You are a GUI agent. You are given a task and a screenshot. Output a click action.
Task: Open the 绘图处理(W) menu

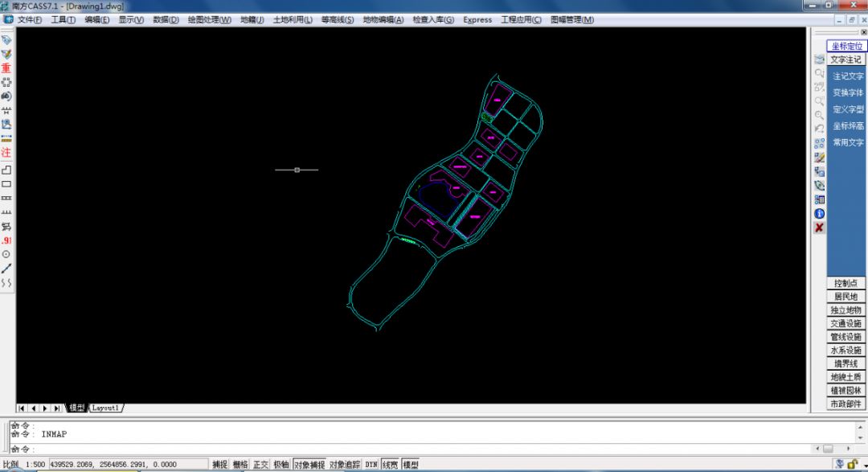[x=209, y=20]
